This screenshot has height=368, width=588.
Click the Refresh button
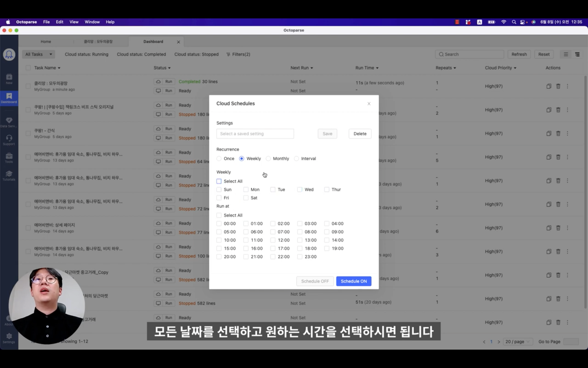click(519, 54)
